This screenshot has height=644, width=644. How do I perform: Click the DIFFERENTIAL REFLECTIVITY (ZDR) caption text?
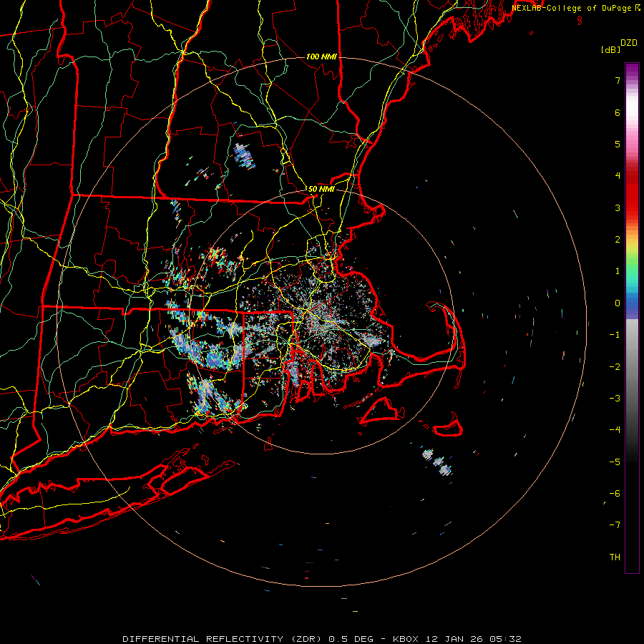click(x=223, y=639)
